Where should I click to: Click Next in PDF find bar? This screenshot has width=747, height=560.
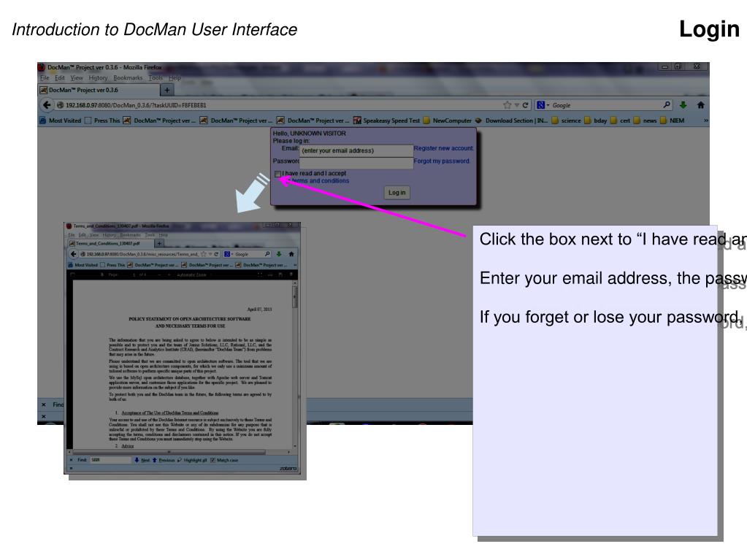(x=142, y=460)
